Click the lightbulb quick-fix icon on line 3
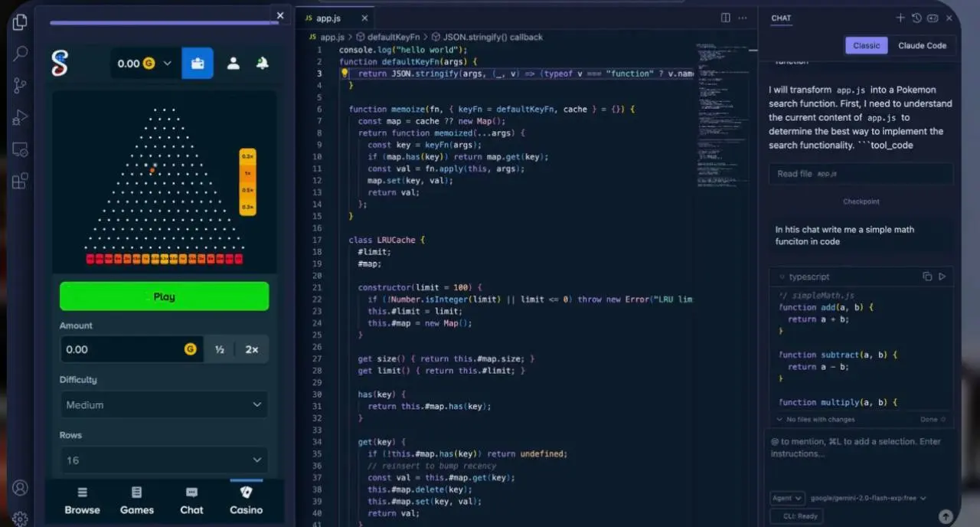 coord(345,74)
